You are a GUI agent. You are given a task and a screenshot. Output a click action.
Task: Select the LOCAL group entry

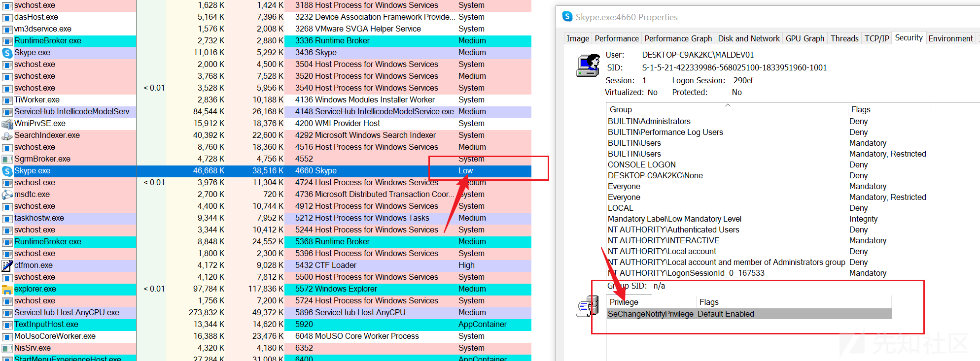(x=621, y=208)
